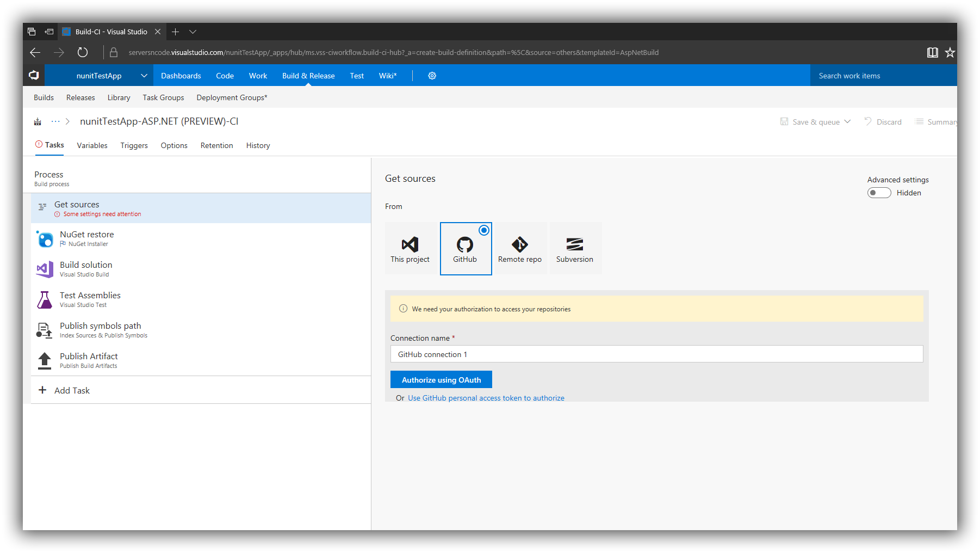Select the GitHub source icon
This screenshot has height=553, width=980.
465,244
